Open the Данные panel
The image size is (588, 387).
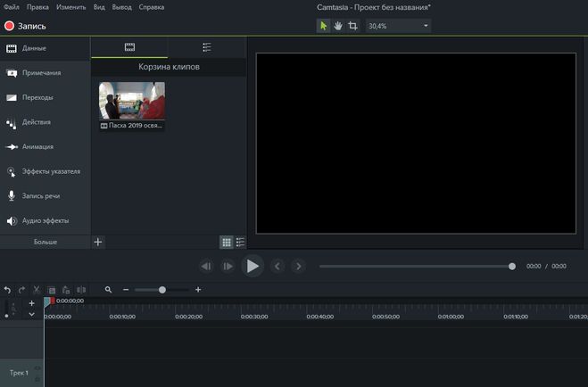(x=45, y=48)
